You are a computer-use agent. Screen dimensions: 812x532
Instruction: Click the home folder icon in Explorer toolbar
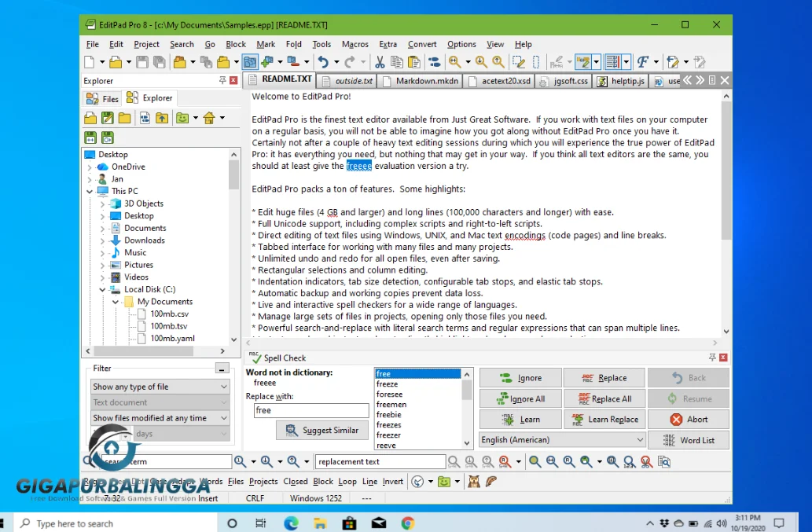(x=209, y=118)
